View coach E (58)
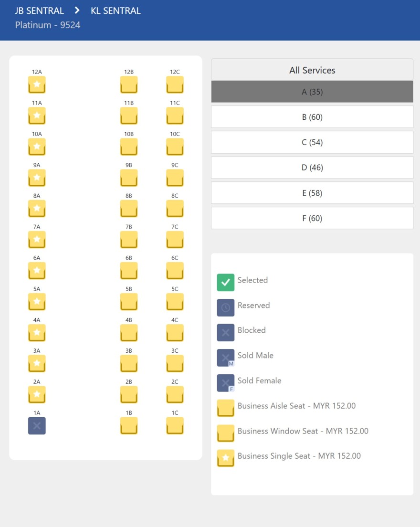Viewport: 420px width, 527px height. click(x=312, y=193)
